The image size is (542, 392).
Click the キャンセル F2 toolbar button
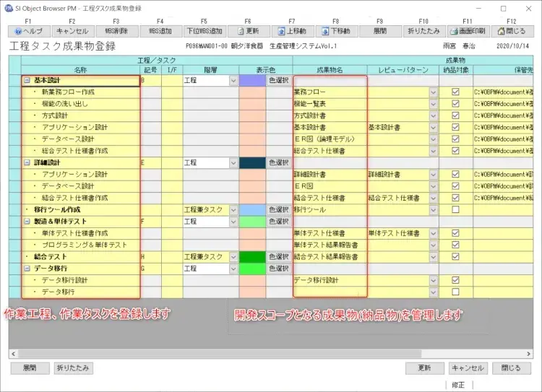click(x=73, y=31)
